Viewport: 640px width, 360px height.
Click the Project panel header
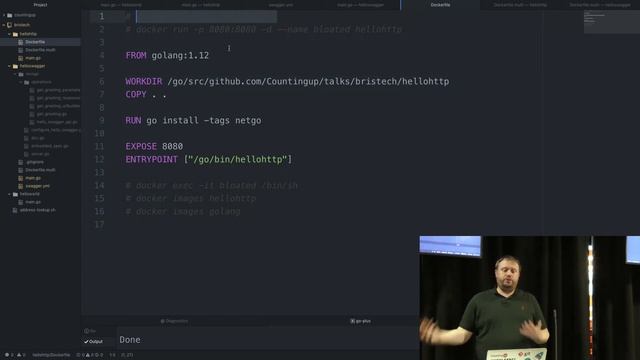[x=40, y=5]
